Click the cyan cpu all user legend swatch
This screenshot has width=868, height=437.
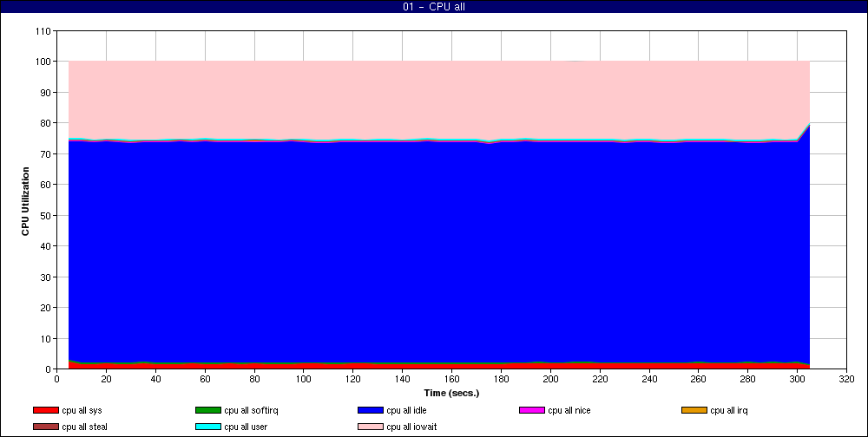(207, 427)
